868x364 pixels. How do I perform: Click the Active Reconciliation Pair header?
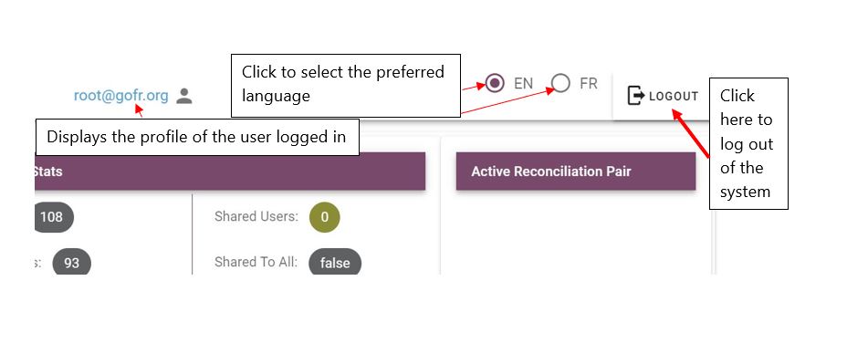coord(576,172)
